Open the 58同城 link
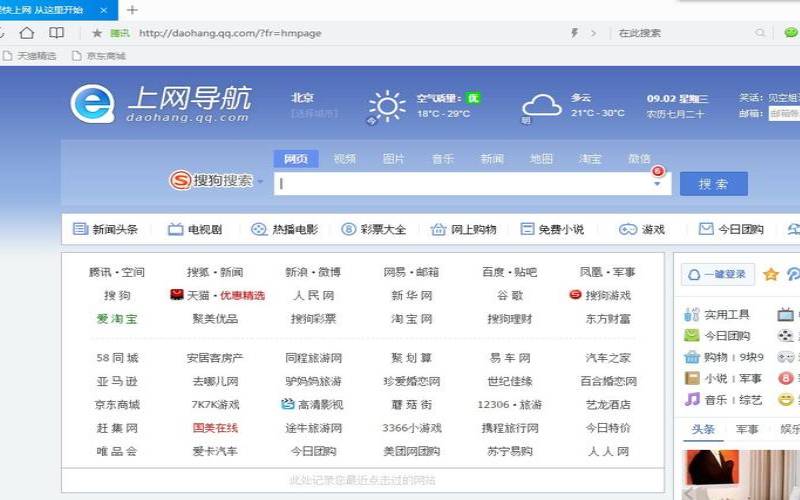This screenshot has height=500, width=800. pos(117,358)
